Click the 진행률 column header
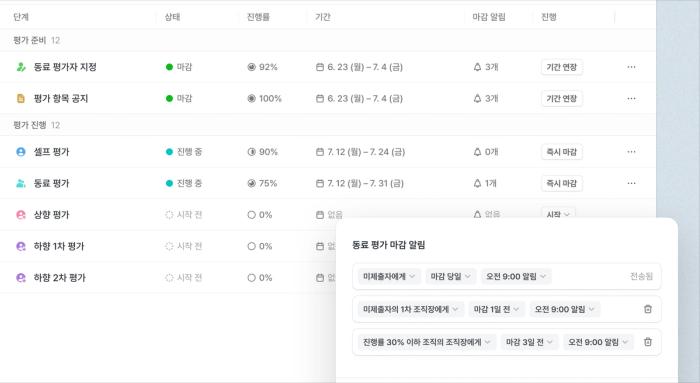 coord(258,17)
